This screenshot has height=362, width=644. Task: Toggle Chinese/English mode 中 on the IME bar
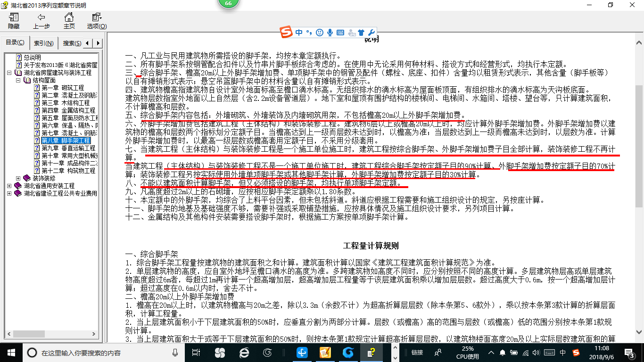click(x=300, y=33)
